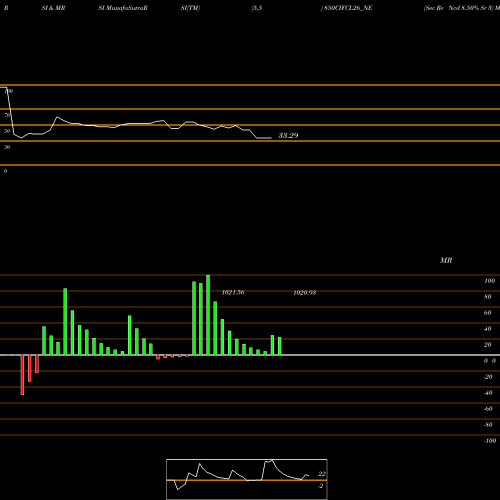
Task: Click the mini chart value 22
Action: tap(322, 474)
